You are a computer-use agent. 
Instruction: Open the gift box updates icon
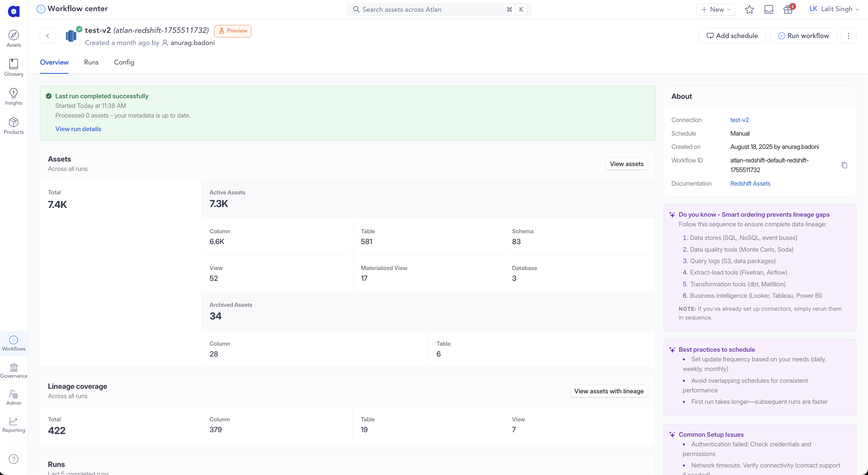(x=788, y=9)
